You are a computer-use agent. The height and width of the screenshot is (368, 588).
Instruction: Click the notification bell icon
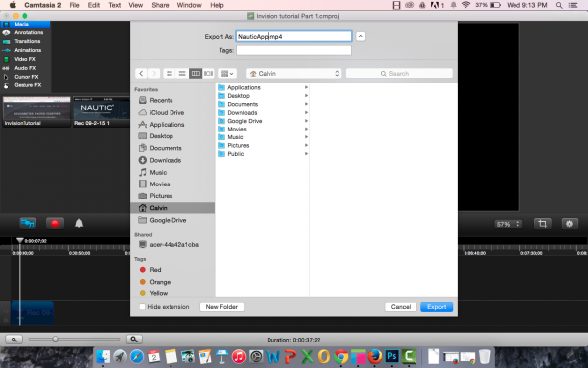(x=79, y=224)
